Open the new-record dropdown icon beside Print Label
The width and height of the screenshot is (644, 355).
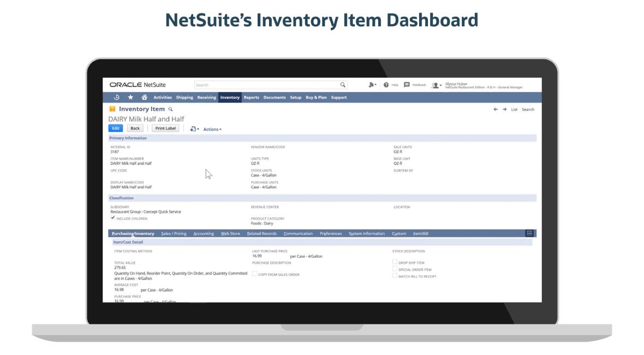pos(194,129)
